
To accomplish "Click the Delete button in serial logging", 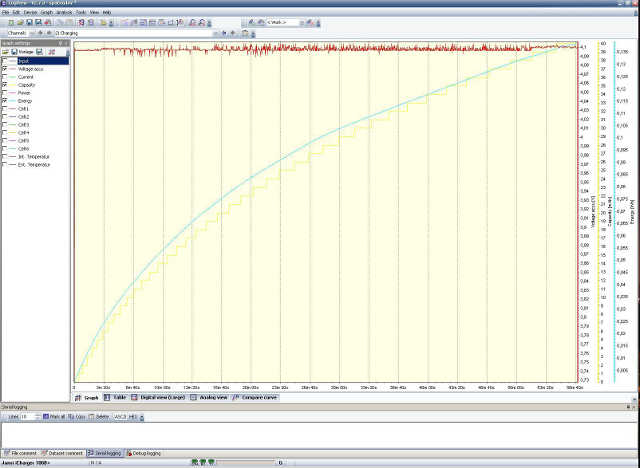I will click(x=100, y=415).
